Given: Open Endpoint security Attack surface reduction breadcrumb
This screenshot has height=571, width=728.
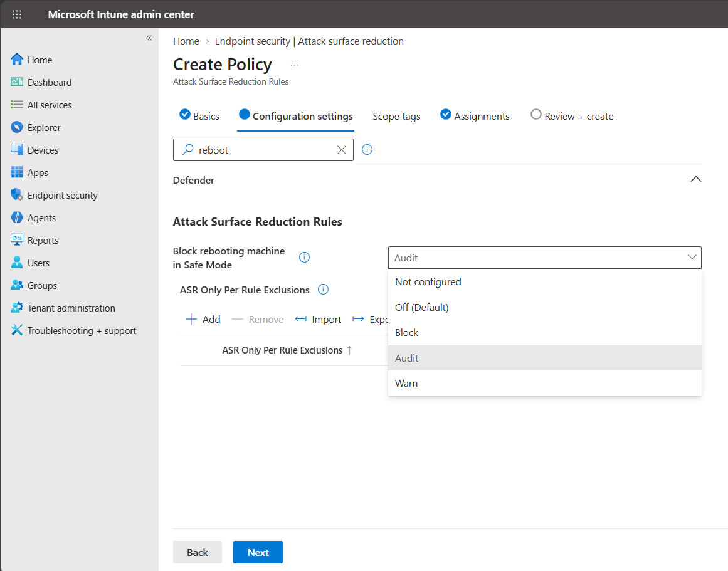Looking at the screenshot, I should pyautogui.click(x=309, y=41).
